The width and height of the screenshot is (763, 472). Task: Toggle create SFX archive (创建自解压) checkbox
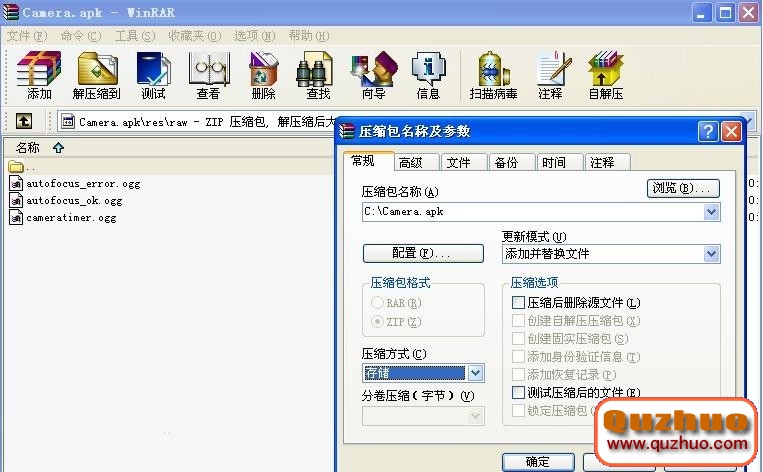[519, 321]
